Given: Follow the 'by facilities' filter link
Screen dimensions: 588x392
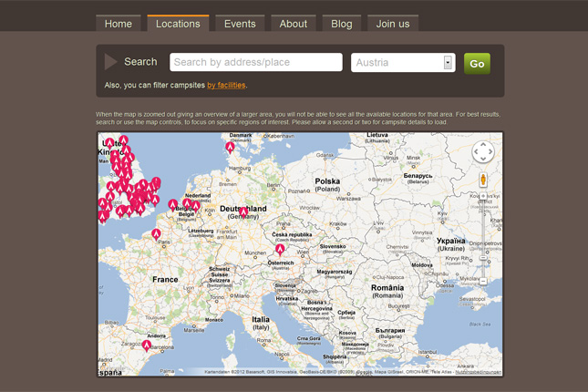Looking at the screenshot, I should point(226,85).
